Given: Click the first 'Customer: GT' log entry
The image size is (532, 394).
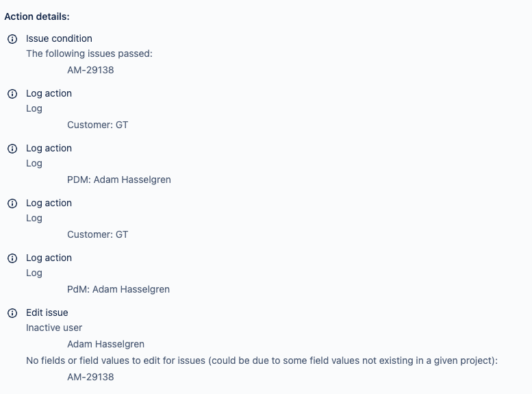Looking at the screenshot, I should point(98,125).
